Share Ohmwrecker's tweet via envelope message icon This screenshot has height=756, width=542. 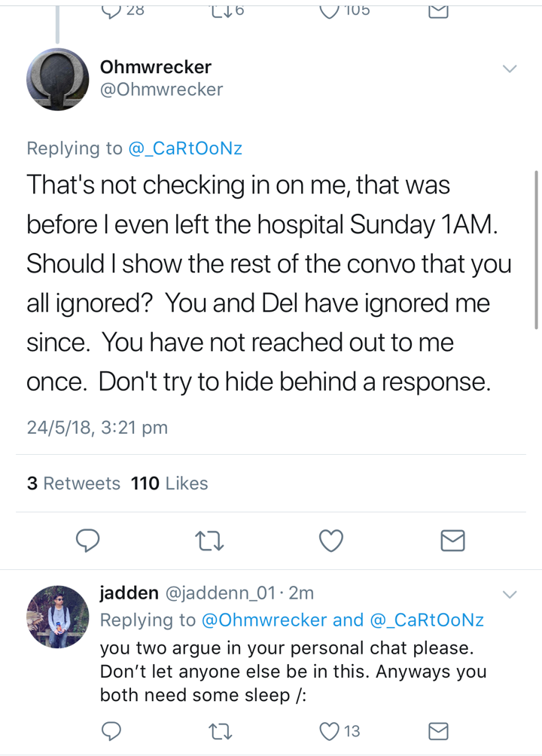click(452, 540)
